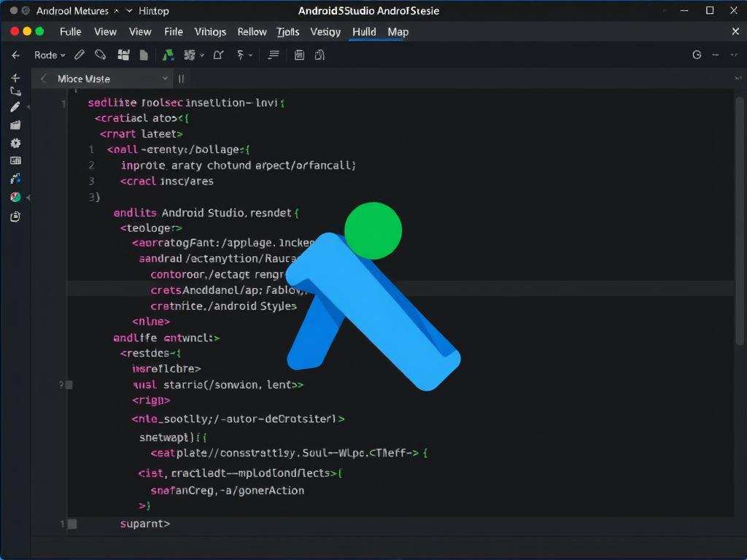Click the red-green circular sidebar icon
Image resolution: width=747 pixels, height=560 pixels.
[x=15, y=197]
